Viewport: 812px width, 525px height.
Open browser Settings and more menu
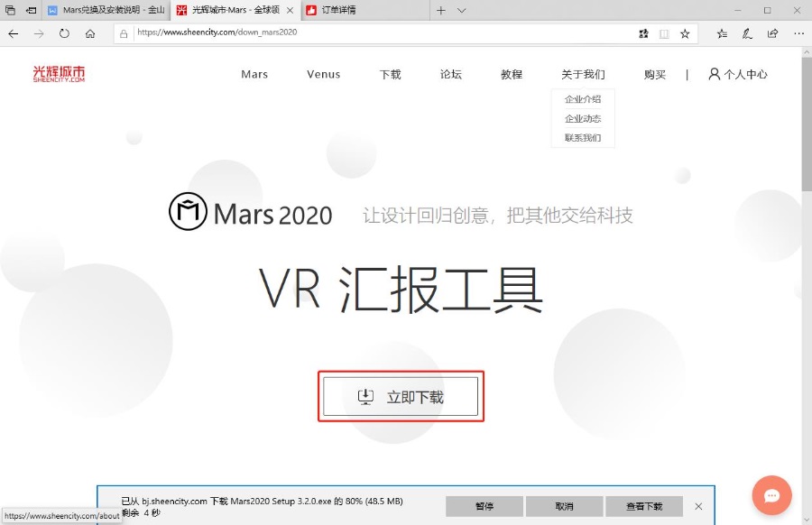pos(798,33)
